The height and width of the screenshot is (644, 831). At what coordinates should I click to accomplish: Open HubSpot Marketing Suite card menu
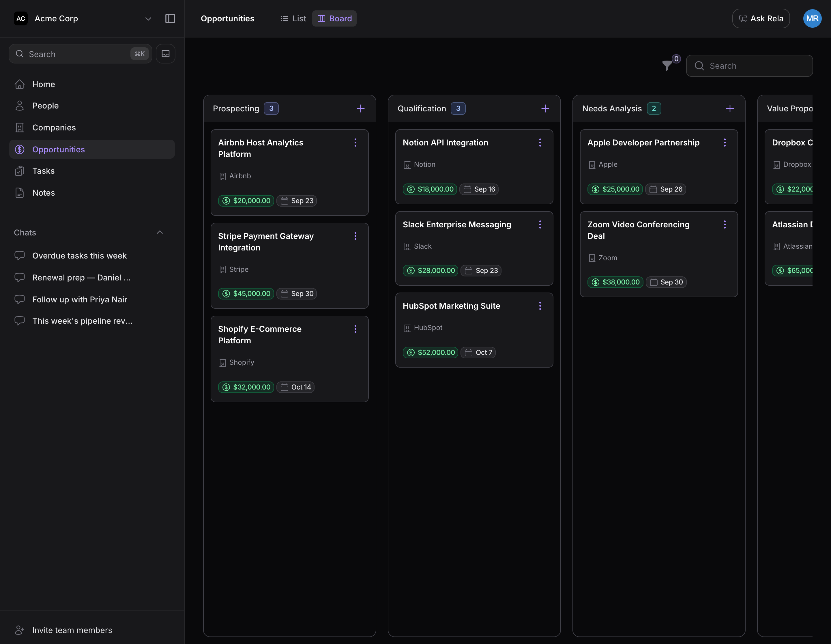coord(540,306)
